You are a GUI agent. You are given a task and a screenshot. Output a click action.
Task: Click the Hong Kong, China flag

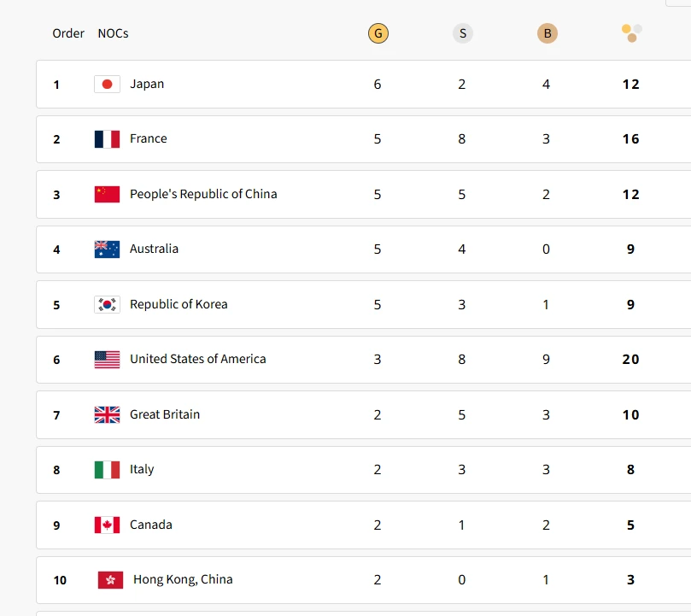[110, 579]
